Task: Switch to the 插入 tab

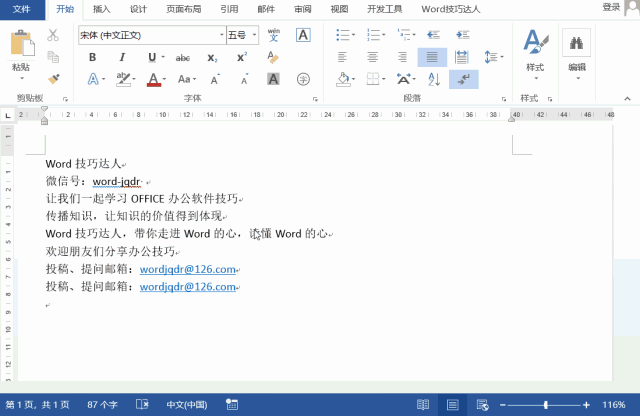Action: coord(101,9)
